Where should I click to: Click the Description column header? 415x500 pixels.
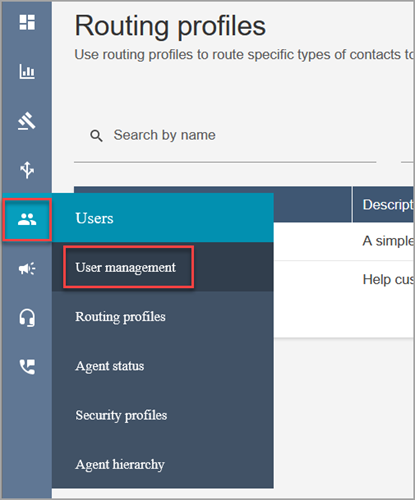(383, 204)
